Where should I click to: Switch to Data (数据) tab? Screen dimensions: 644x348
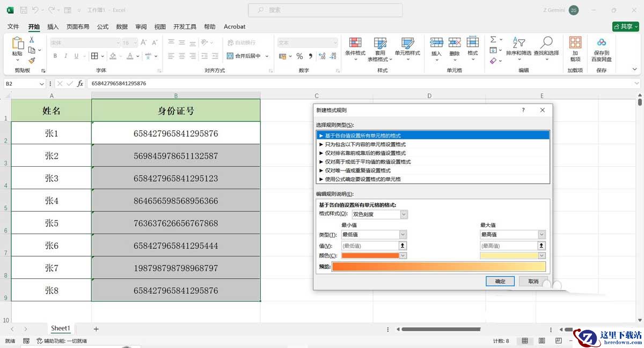click(122, 26)
